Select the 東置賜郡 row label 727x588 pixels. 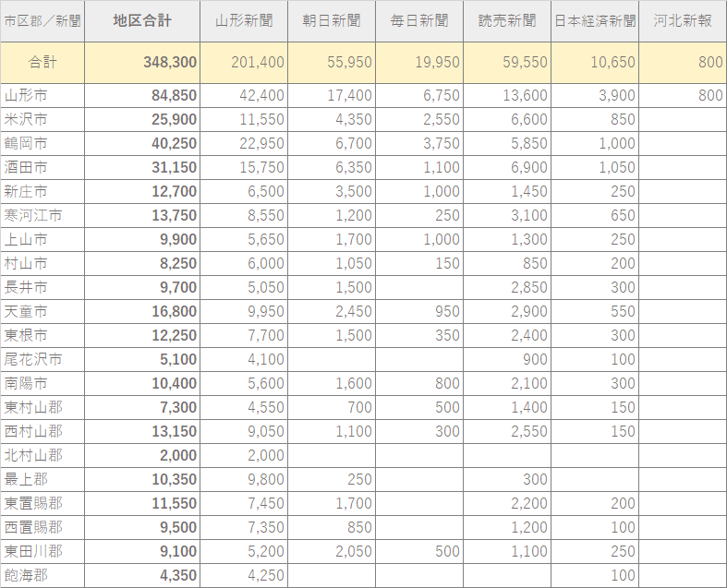pos(42,504)
